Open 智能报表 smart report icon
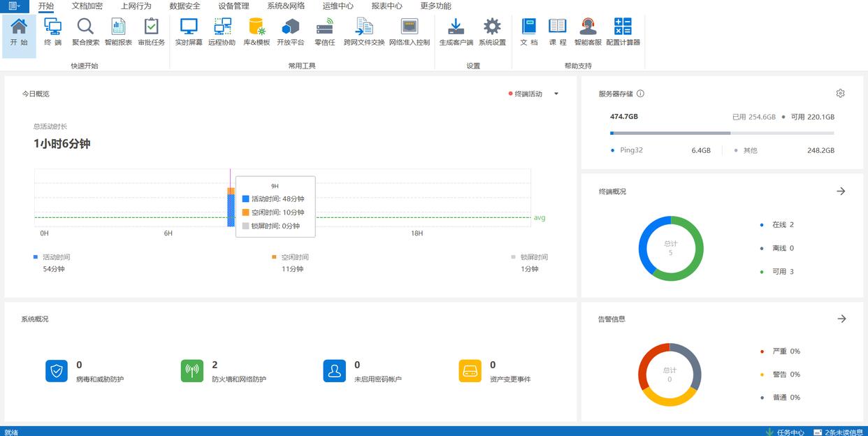The image size is (868, 436). click(118, 32)
